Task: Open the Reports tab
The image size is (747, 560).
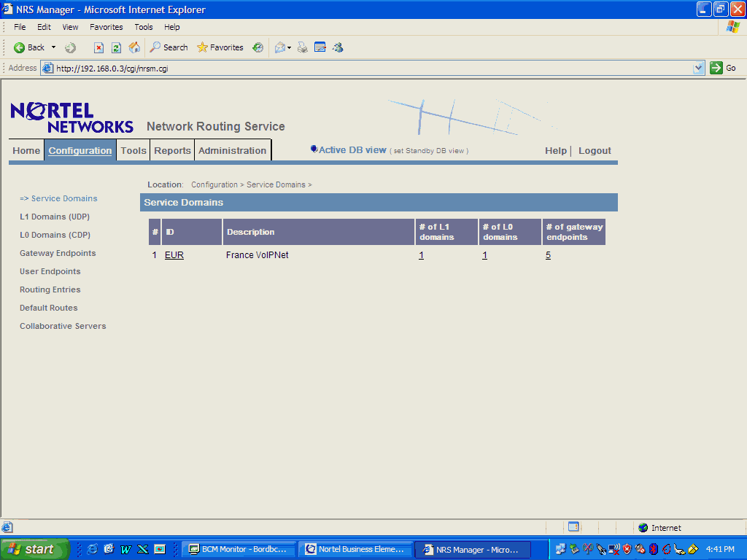Action: [172, 150]
